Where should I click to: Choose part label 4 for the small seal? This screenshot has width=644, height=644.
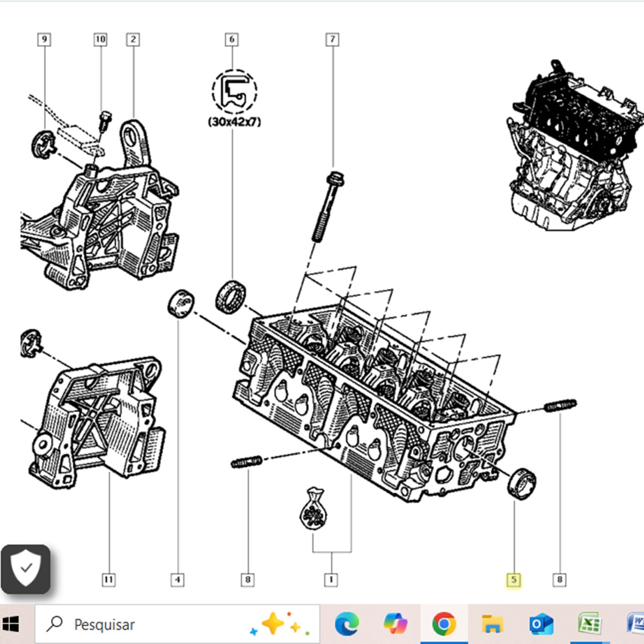point(178,580)
